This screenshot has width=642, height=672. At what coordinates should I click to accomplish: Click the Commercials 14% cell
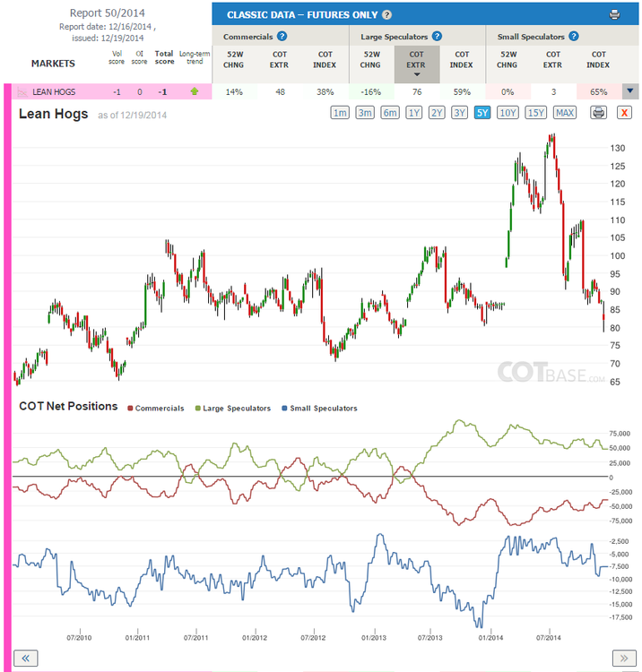click(235, 91)
